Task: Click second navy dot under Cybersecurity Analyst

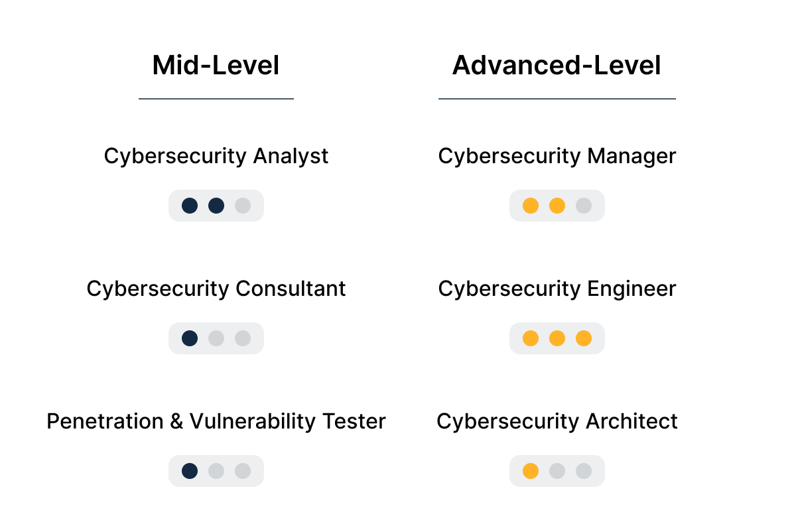Action: (x=216, y=206)
